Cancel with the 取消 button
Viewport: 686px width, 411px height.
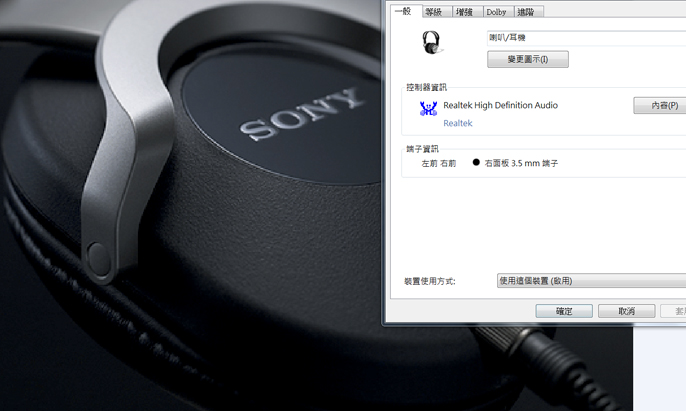click(x=626, y=311)
